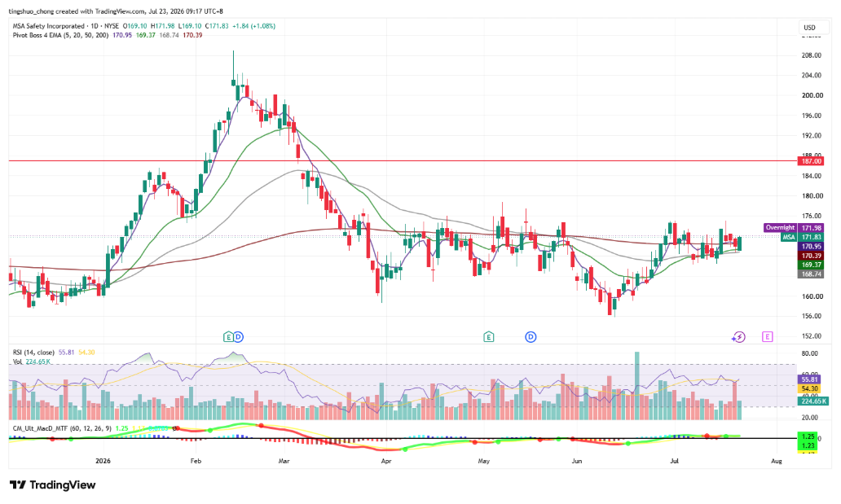This screenshot has width=841, height=504.
Task: Click the open value O169.10 in header
Action: [135, 26]
